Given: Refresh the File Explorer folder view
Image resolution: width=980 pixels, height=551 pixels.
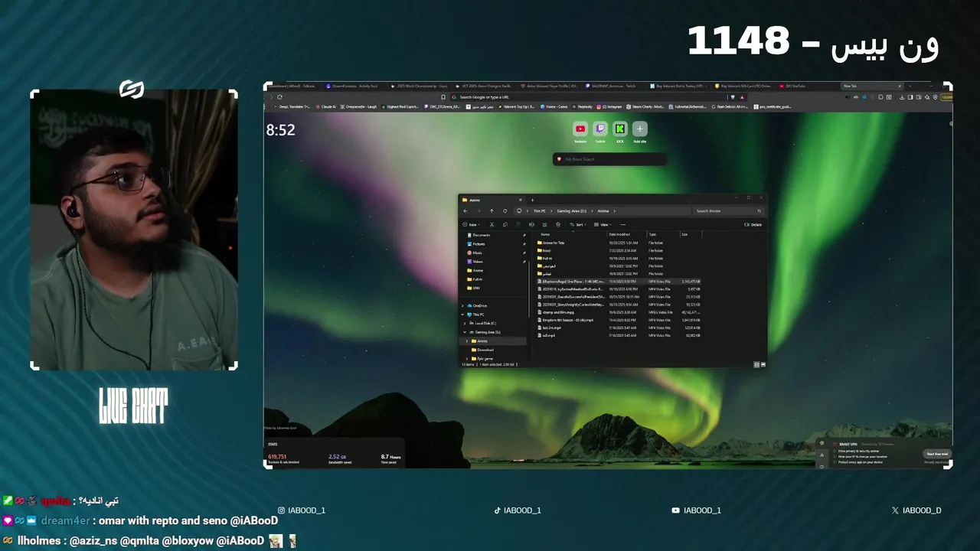Looking at the screenshot, I should point(505,210).
